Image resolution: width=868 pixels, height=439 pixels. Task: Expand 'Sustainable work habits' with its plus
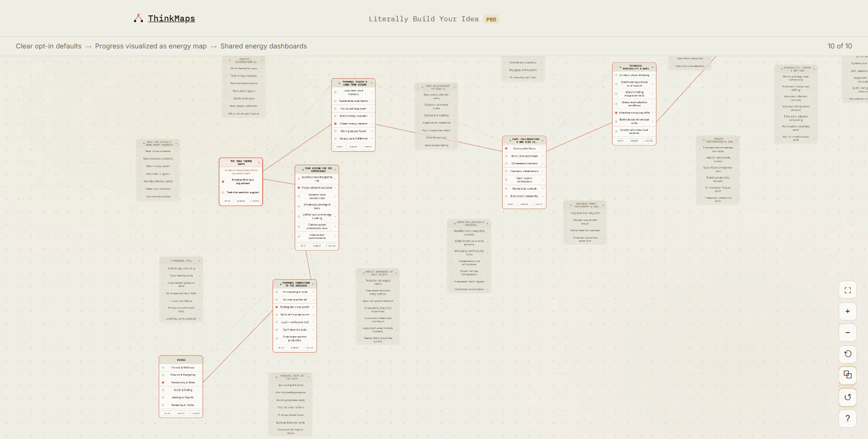point(372,101)
